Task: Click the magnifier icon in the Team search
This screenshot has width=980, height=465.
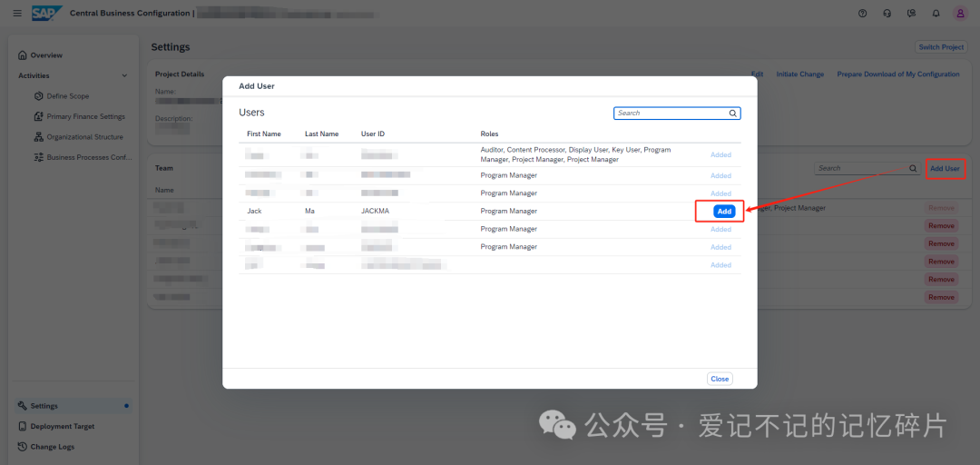Action: (913, 168)
